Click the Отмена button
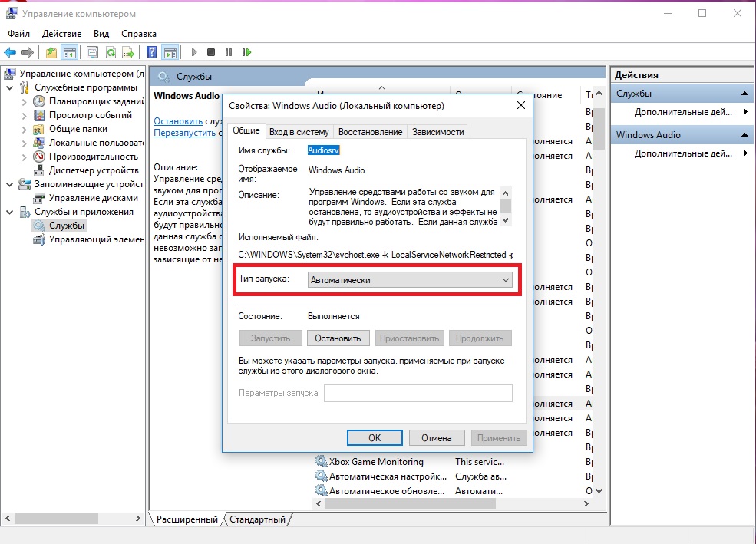Viewport: 756px width, 544px height. point(437,437)
